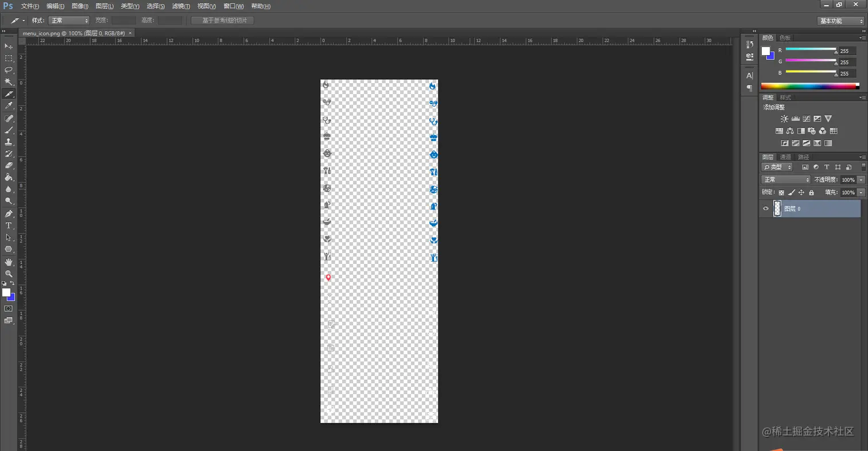
Task: Toggle type layer filter
Action: 827,167
